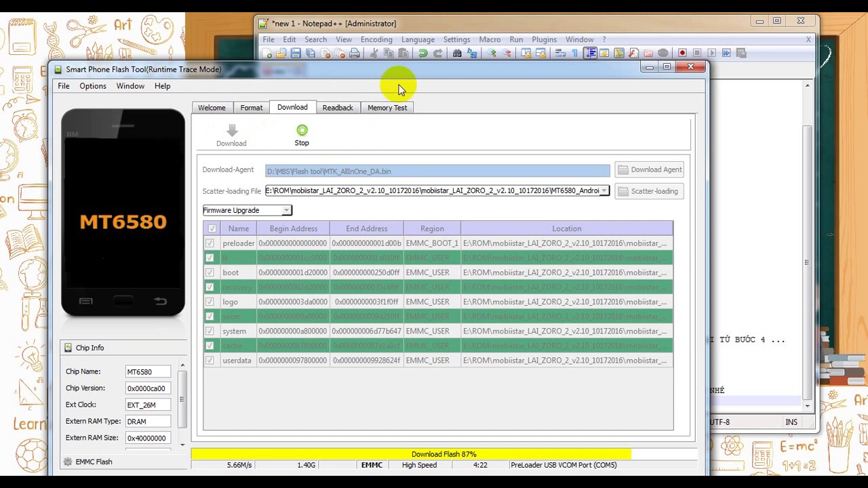Toggle the select-all checkbox in table header

coord(212,229)
